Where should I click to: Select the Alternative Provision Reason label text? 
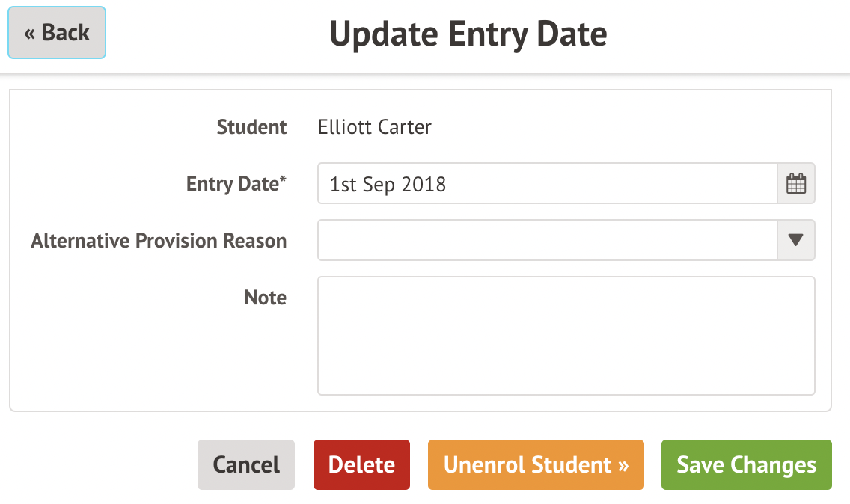tap(159, 241)
